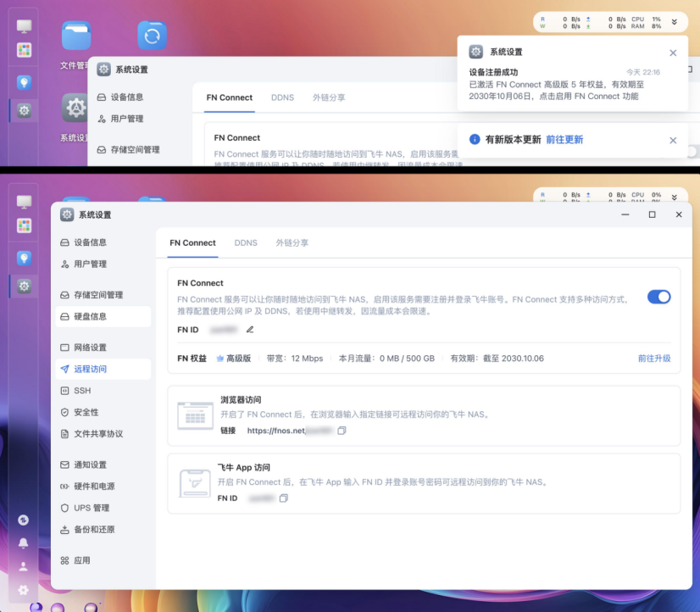700x612 pixels.
Task: Expand the resource monitor above the notification
Action: [x=674, y=22]
